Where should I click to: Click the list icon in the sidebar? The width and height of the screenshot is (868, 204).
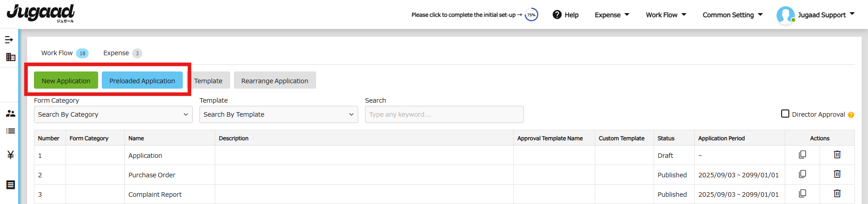10,131
